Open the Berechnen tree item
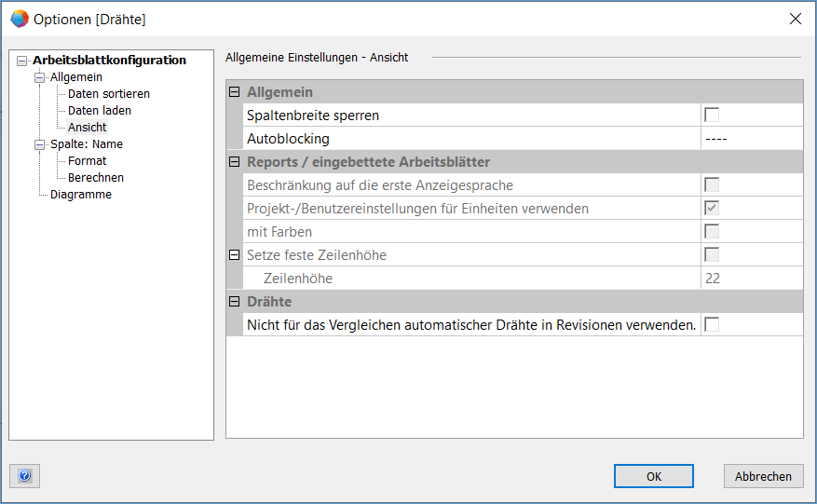The image size is (817, 504). (95, 178)
